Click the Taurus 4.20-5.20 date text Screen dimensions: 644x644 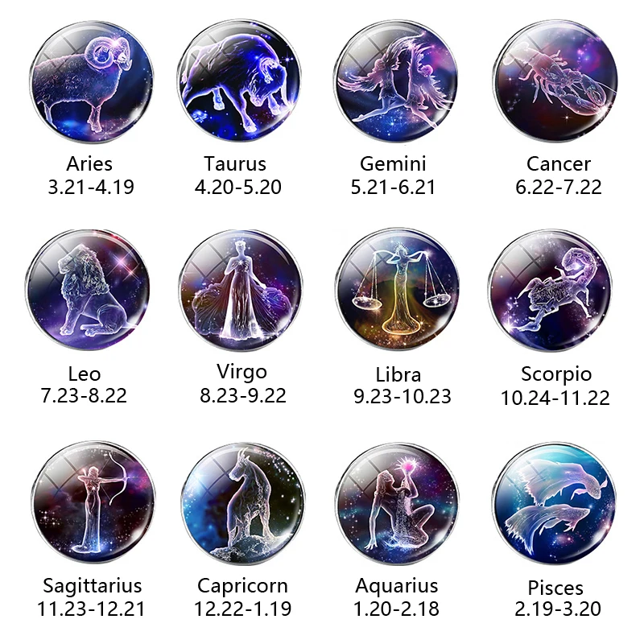[x=238, y=188]
